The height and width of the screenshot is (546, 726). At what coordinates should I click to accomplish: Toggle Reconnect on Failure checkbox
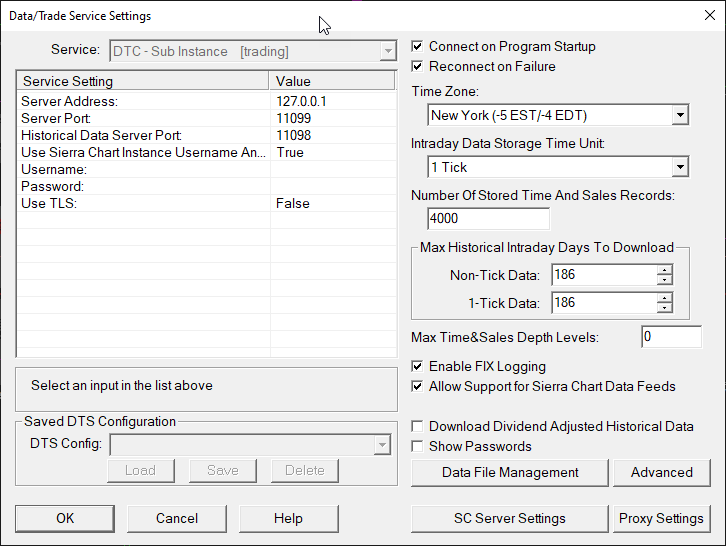pyautogui.click(x=417, y=66)
